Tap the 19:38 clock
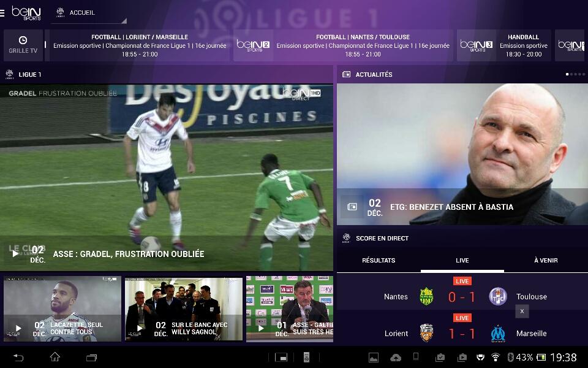This screenshot has height=368, width=588. [563, 357]
